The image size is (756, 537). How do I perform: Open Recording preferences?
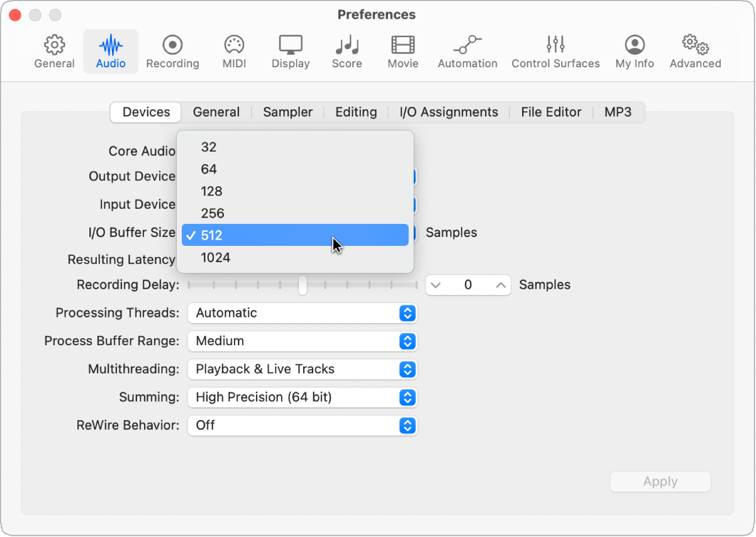[172, 52]
